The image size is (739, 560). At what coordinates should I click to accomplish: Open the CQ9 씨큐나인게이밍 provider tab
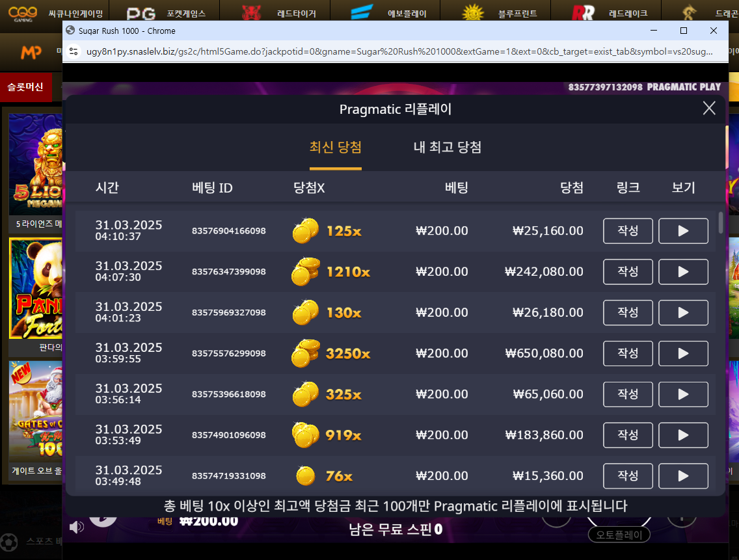(55, 13)
